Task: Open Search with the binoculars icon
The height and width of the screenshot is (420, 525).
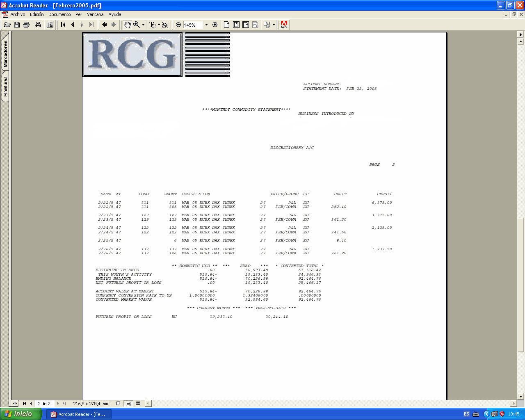Action: [38, 25]
